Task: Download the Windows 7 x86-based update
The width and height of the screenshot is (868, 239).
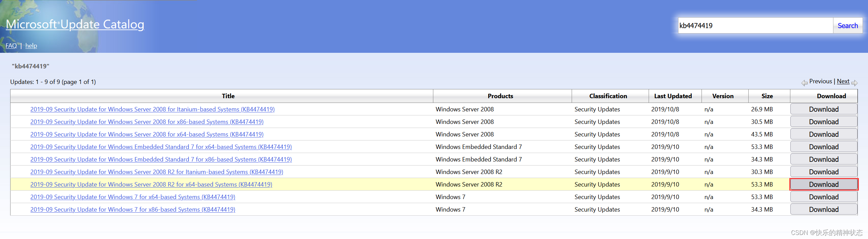Action: point(824,210)
